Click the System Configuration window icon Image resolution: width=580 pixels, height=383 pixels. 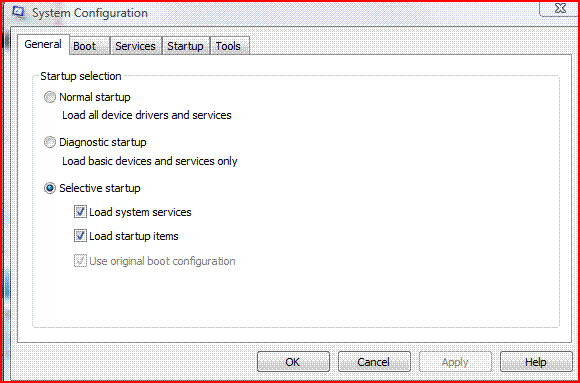click(x=18, y=12)
